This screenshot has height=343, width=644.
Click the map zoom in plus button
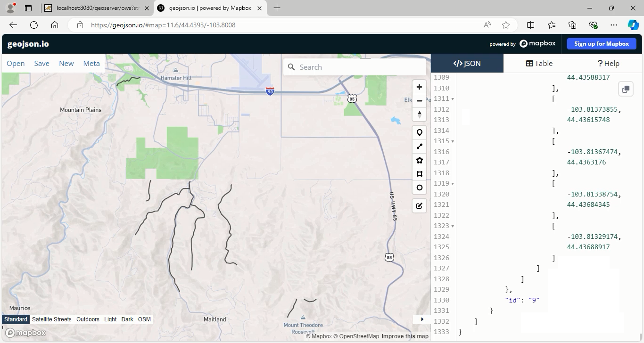pyautogui.click(x=419, y=87)
